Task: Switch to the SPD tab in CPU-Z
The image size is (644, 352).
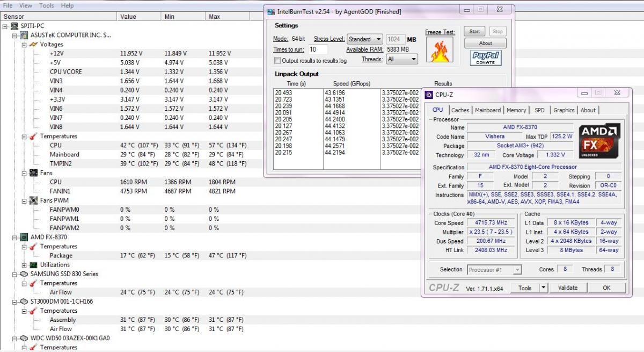Action: 539,110
